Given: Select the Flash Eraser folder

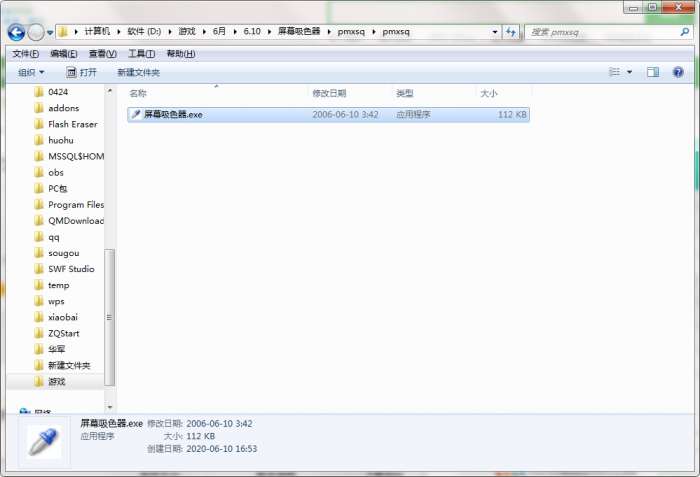Looking at the screenshot, I should (72, 124).
